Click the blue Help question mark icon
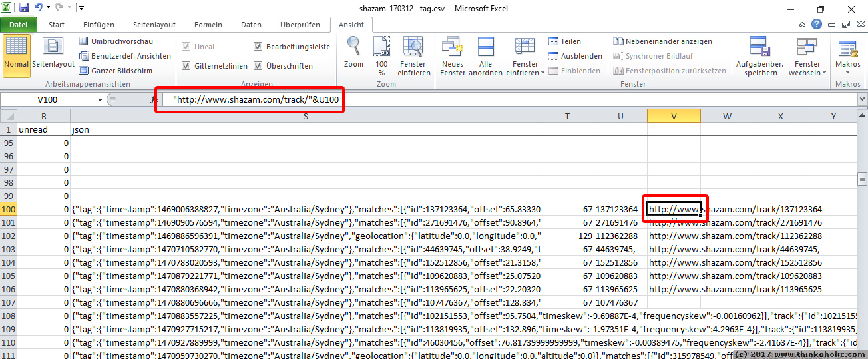The width and height of the screenshot is (868, 359). [817, 25]
